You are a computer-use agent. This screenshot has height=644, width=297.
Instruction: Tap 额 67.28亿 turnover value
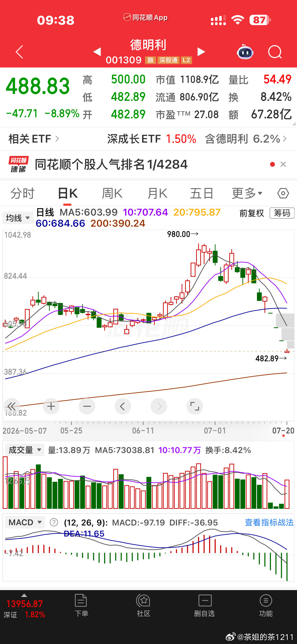tap(271, 114)
